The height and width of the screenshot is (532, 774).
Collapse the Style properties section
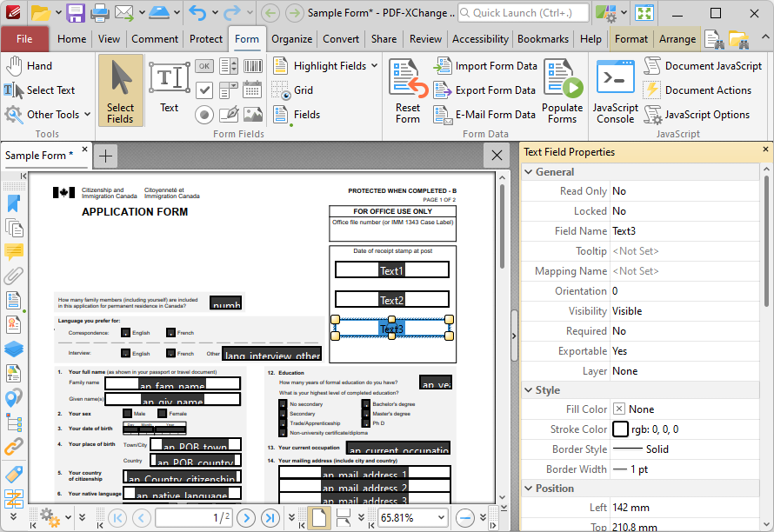click(x=529, y=389)
